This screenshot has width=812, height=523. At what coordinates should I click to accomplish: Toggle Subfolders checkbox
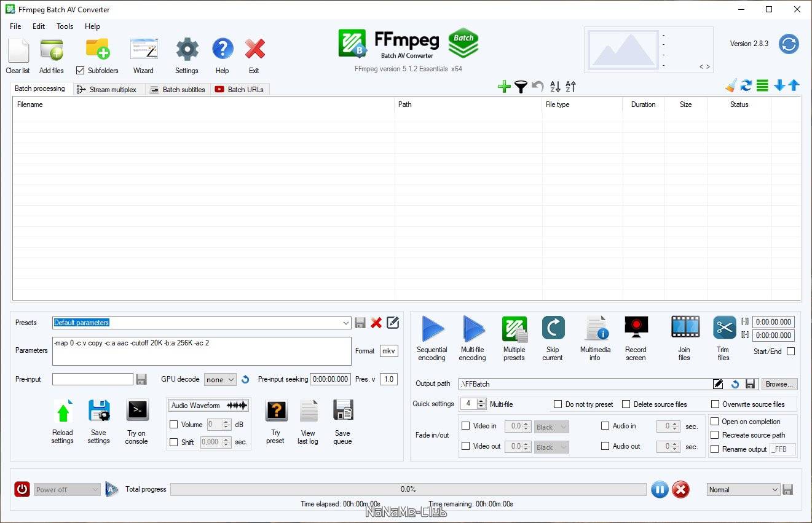coord(80,71)
